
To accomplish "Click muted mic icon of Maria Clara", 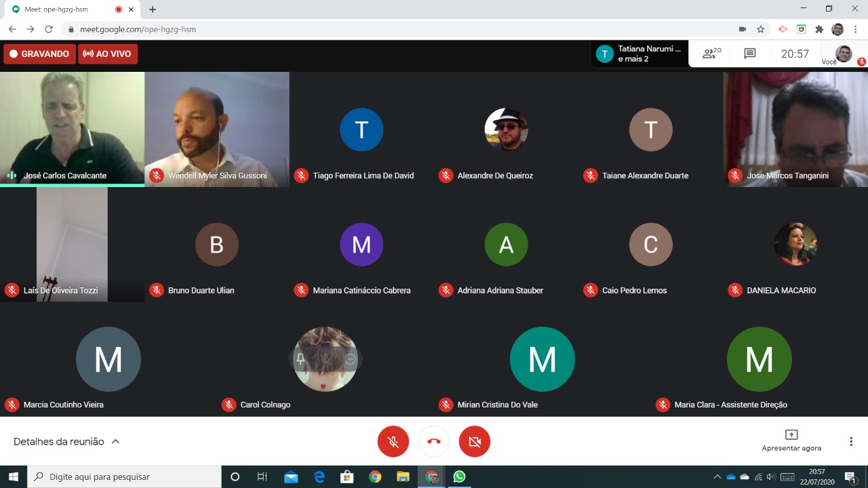I will click(663, 405).
